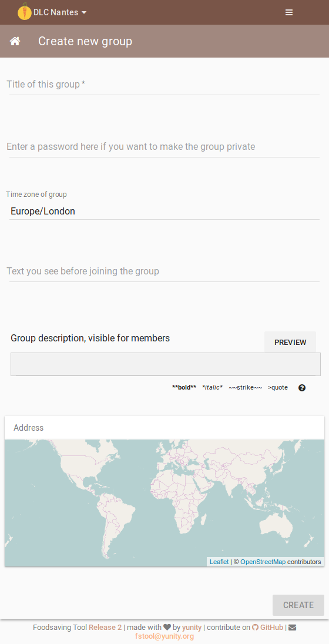
Task: Click the heart icon in footer
Action: pyautogui.click(x=167, y=627)
